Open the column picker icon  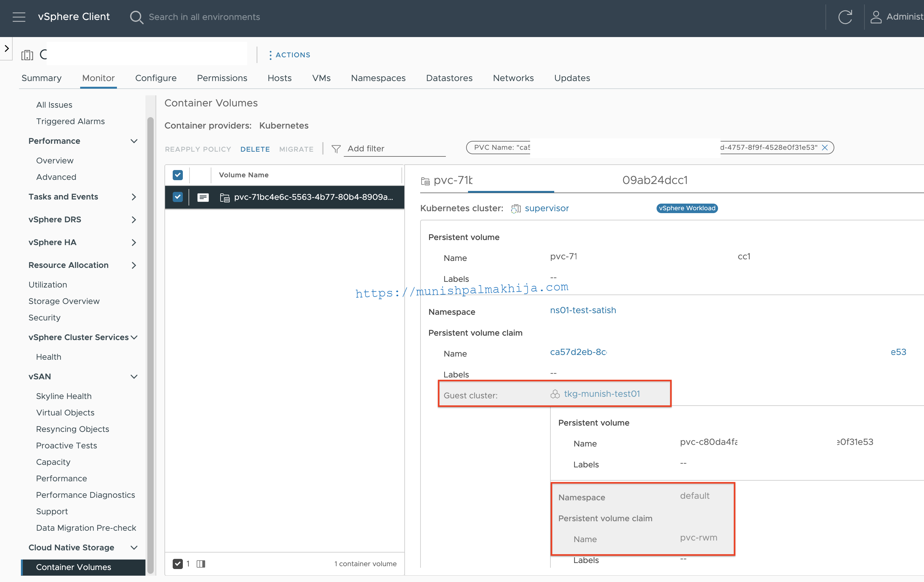(x=201, y=564)
